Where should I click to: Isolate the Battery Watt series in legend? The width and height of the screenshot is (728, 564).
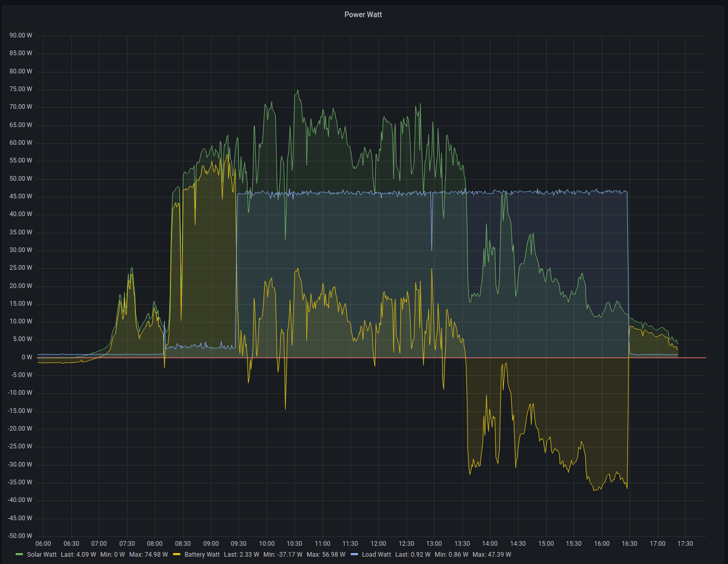pyautogui.click(x=202, y=555)
